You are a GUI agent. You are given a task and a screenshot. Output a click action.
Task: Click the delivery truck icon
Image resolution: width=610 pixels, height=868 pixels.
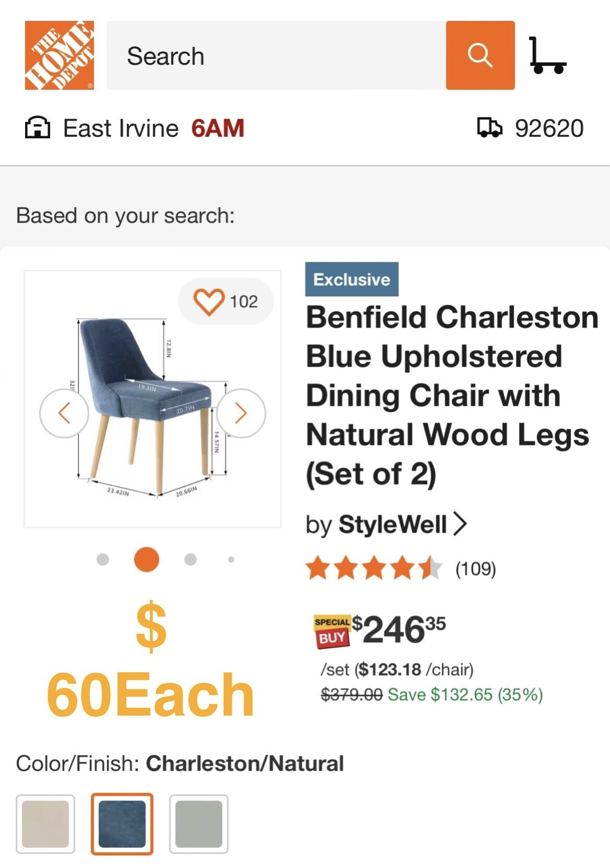pyautogui.click(x=489, y=128)
